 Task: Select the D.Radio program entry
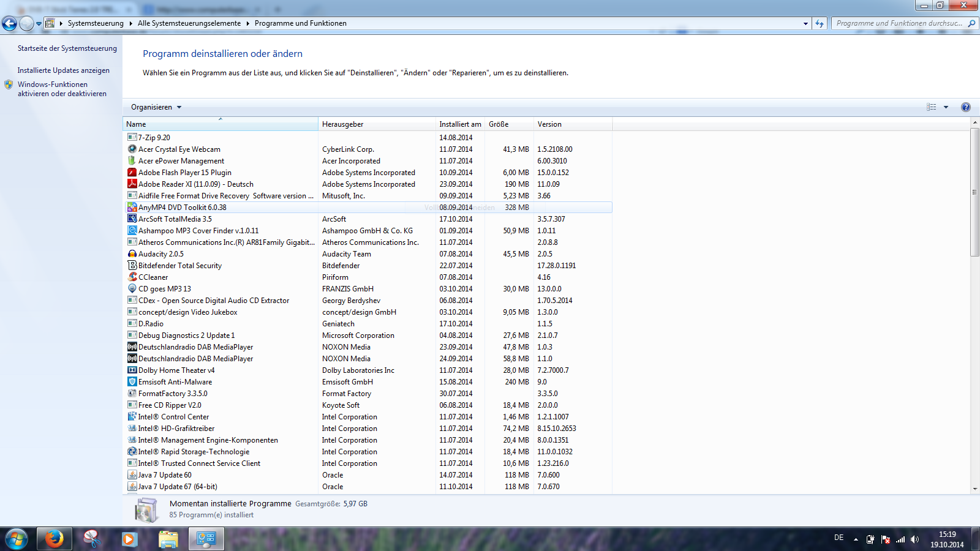(x=367, y=324)
